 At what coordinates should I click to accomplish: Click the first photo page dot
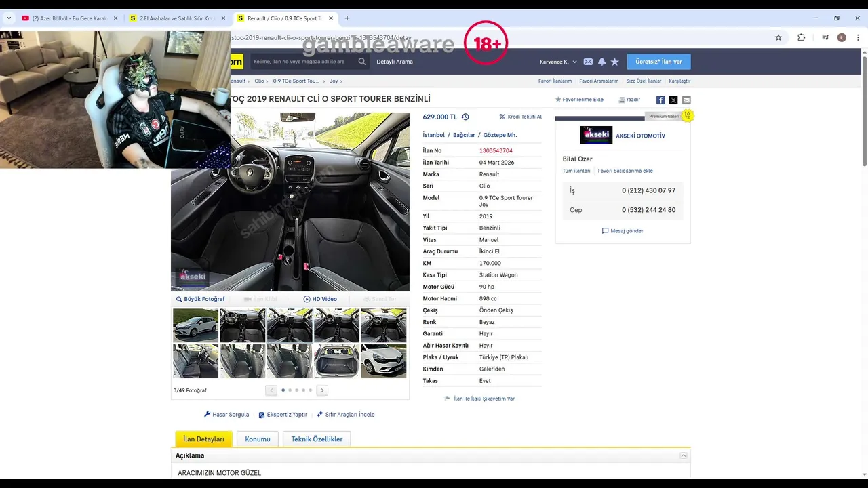click(x=283, y=390)
